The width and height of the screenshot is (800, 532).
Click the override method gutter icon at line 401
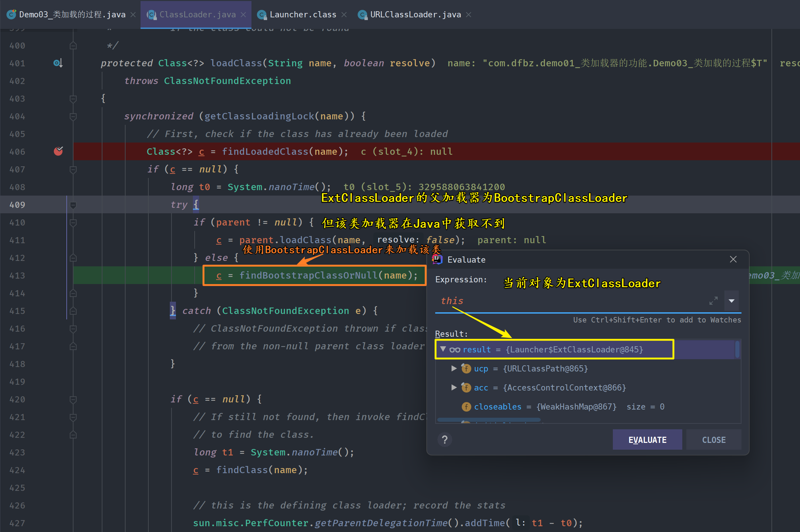pyautogui.click(x=58, y=63)
